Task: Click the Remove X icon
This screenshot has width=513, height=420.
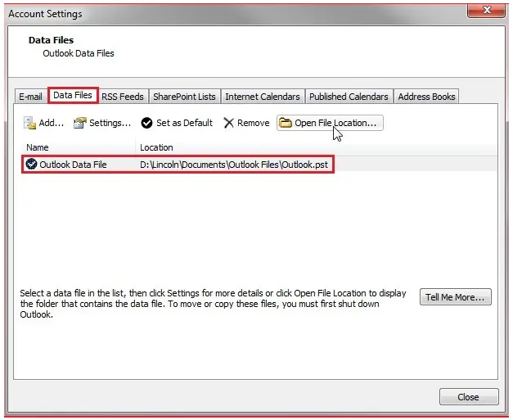Action: tap(229, 123)
